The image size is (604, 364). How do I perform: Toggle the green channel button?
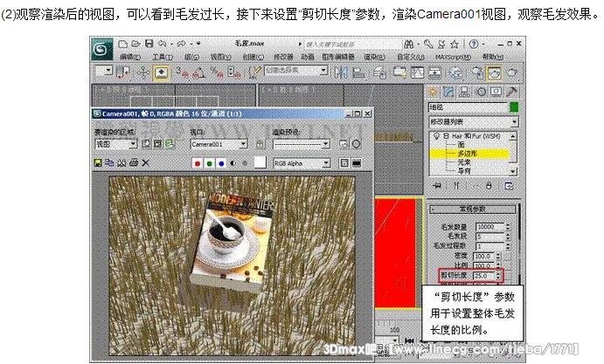coord(209,163)
